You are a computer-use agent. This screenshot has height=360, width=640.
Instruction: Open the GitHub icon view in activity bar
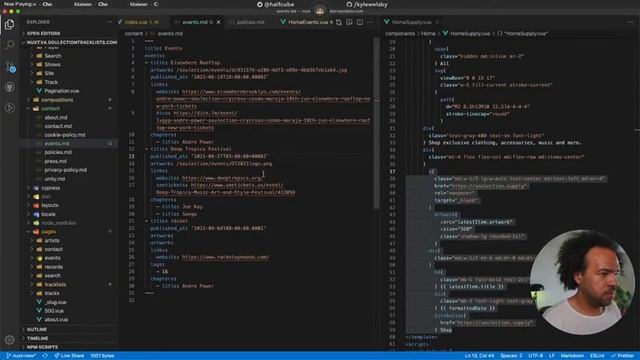[x=9, y=87]
